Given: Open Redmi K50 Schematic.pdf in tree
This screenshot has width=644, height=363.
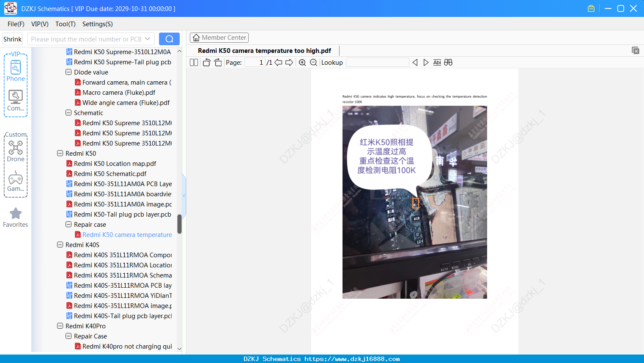Looking at the screenshot, I should point(110,174).
